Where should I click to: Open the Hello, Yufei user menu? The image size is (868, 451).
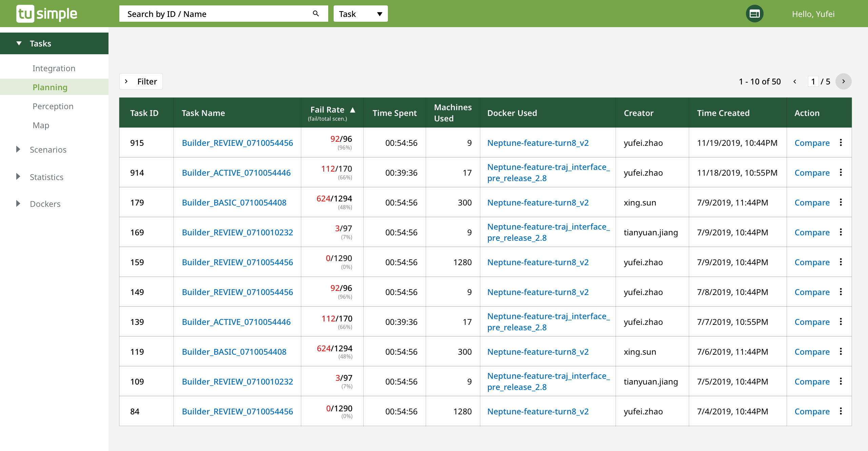(813, 14)
